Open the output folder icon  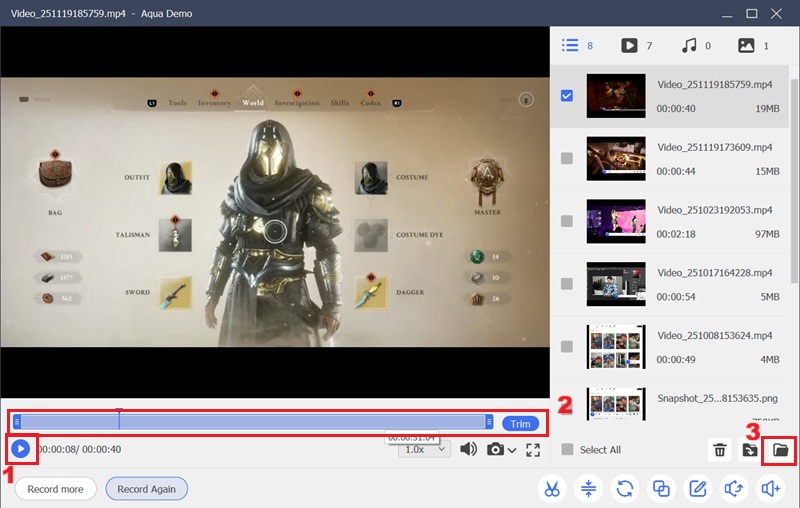[780, 450]
